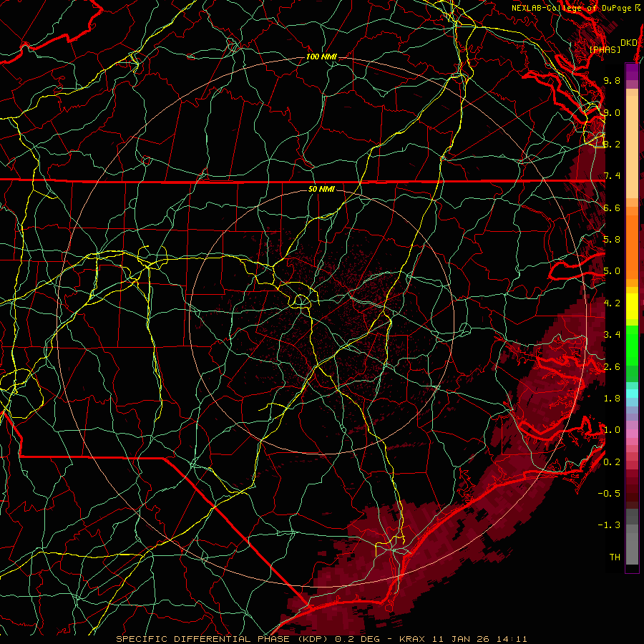The image size is (644, 644).
Task: Click the 0.2 DEG elevation text
Action: (x=357, y=639)
